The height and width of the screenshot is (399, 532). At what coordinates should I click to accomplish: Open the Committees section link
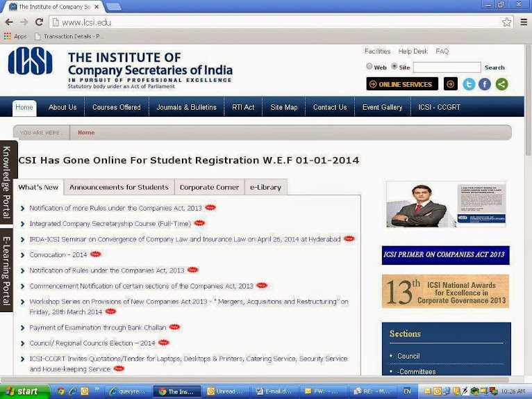(416, 371)
